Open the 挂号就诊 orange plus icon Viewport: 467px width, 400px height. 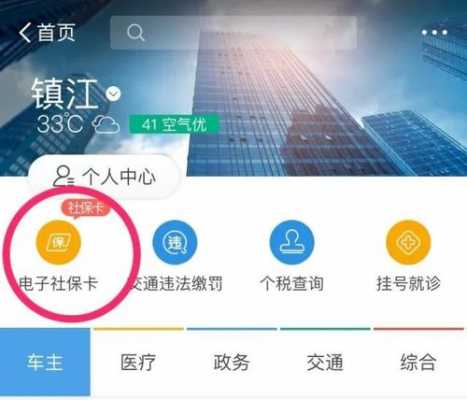pos(408,242)
